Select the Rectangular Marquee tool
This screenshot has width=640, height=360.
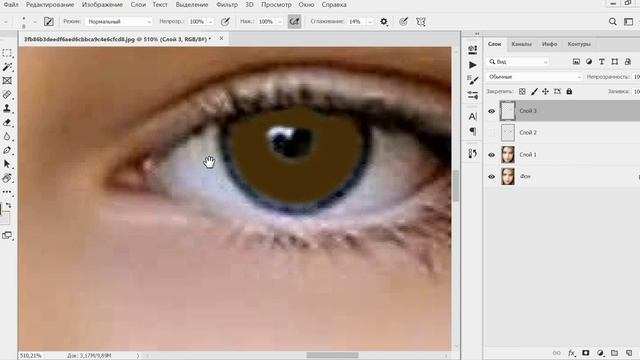pyautogui.click(x=7, y=53)
